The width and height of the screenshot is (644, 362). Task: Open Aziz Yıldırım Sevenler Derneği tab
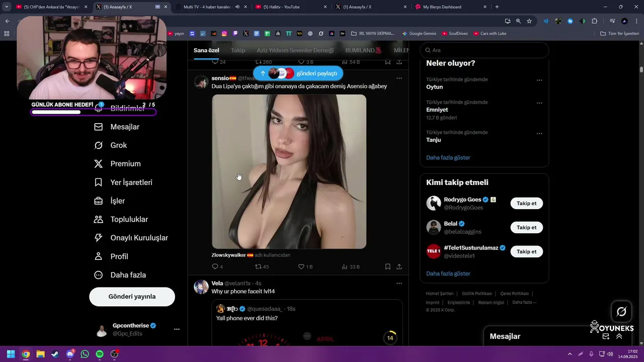click(x=295, y=50)
